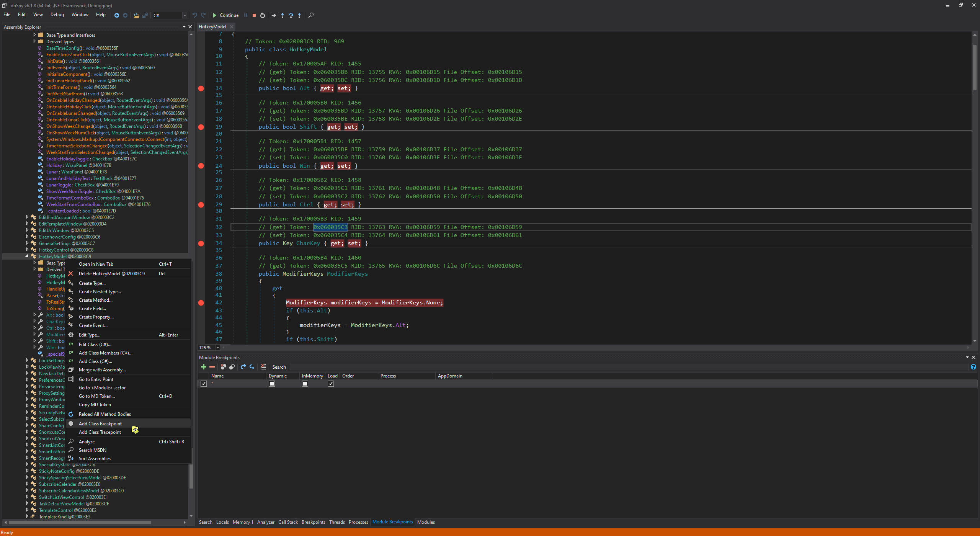
Task: Expand the EditUrlWindow tree node
Action: coord(27,230)
